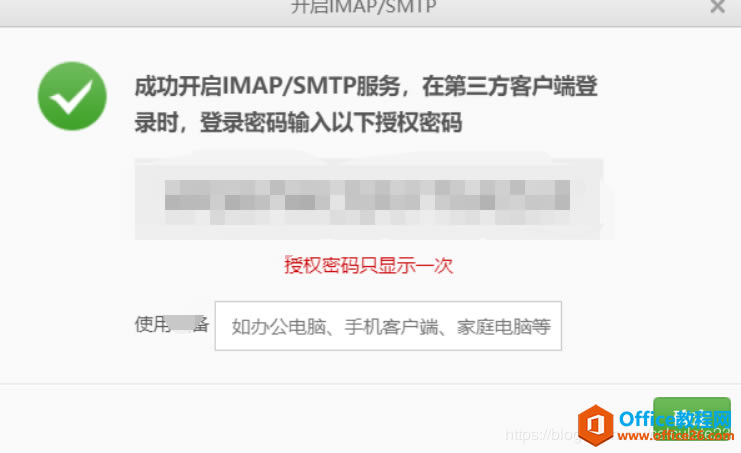Viewport: 741px width, 453px height.
Task: Open the faint https://blog watermark URL
Action: click(541, 435)
